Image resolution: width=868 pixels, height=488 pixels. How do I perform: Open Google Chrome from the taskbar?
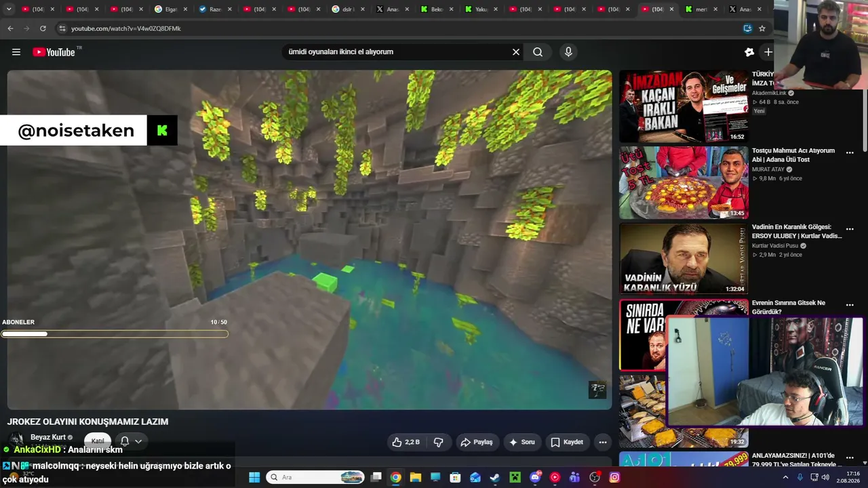395,477
